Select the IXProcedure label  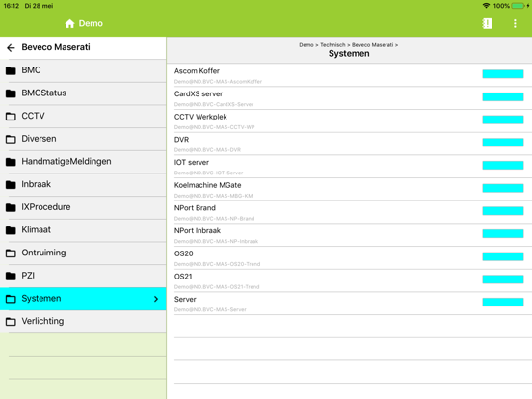[x=46, y=207]
